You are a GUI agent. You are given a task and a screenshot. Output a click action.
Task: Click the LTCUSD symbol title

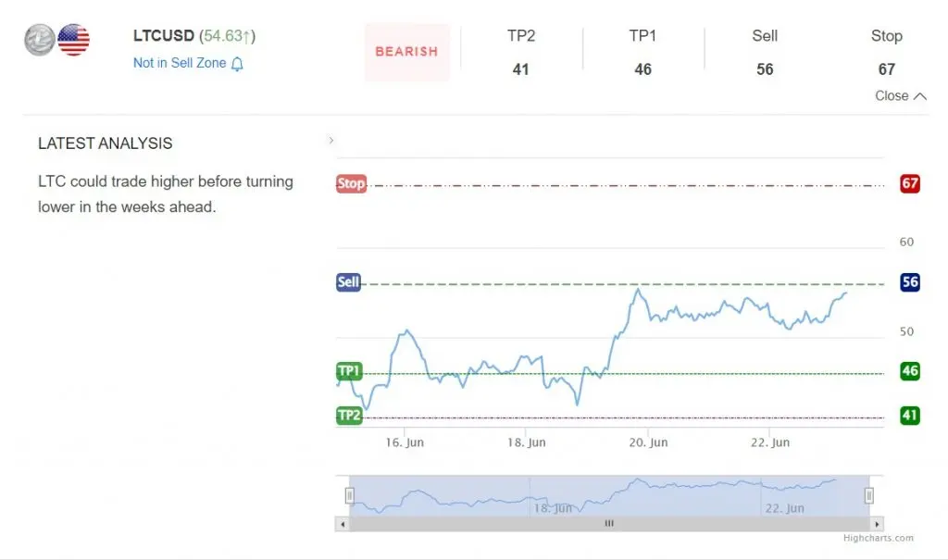[164, 36]
